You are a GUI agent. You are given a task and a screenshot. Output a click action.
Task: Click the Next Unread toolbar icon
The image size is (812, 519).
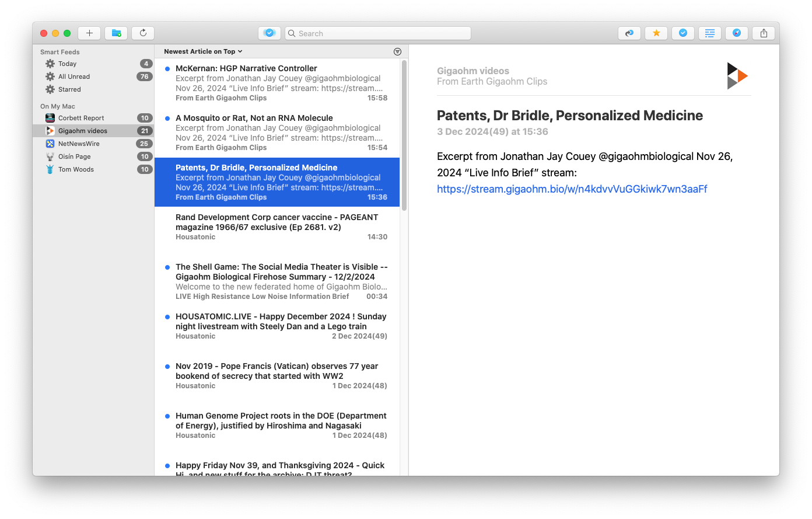pyautogui.click(x=629, y=33)
